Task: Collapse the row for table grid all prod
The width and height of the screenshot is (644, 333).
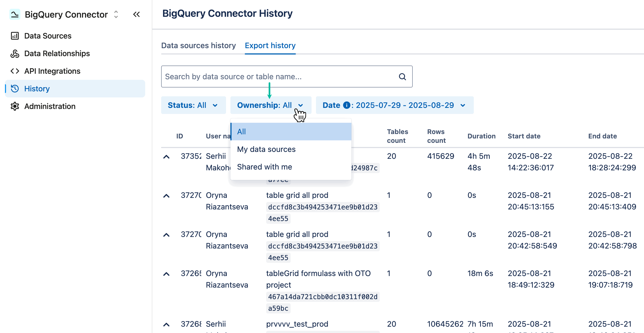Action: coord(166,195)
